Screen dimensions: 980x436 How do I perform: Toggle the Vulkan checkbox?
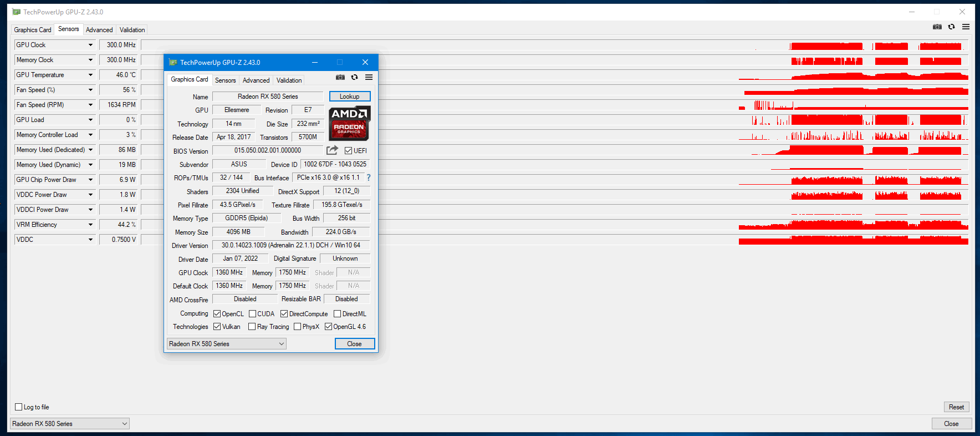pos(217,327)
